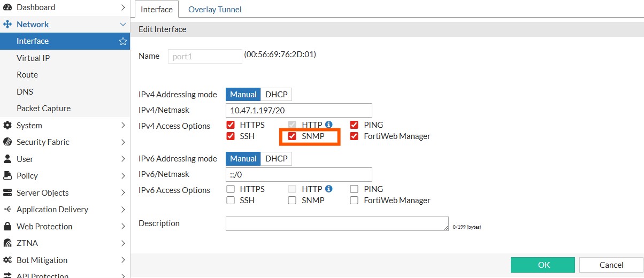The height and width of the screenshot is (278, 644).
Task: Expand the Bot Mitigation chevron
Action: (123, 260)
